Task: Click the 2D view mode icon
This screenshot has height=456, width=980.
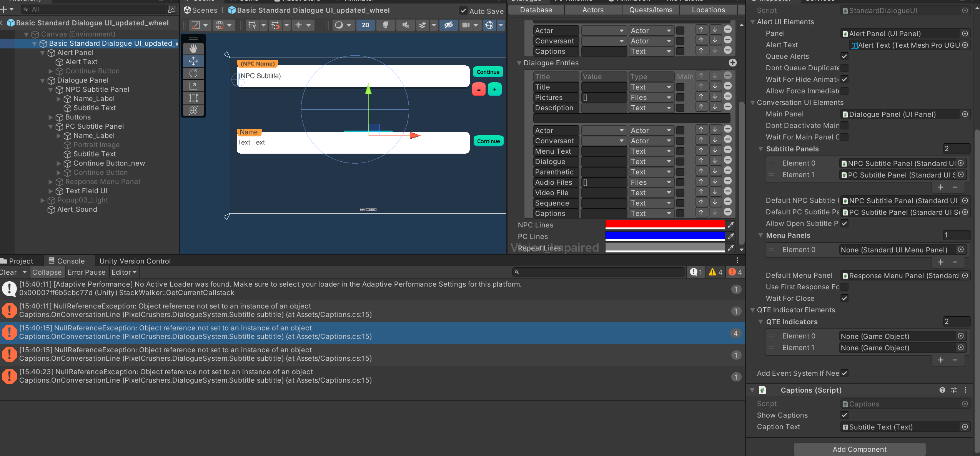Action: coord(364,24)
